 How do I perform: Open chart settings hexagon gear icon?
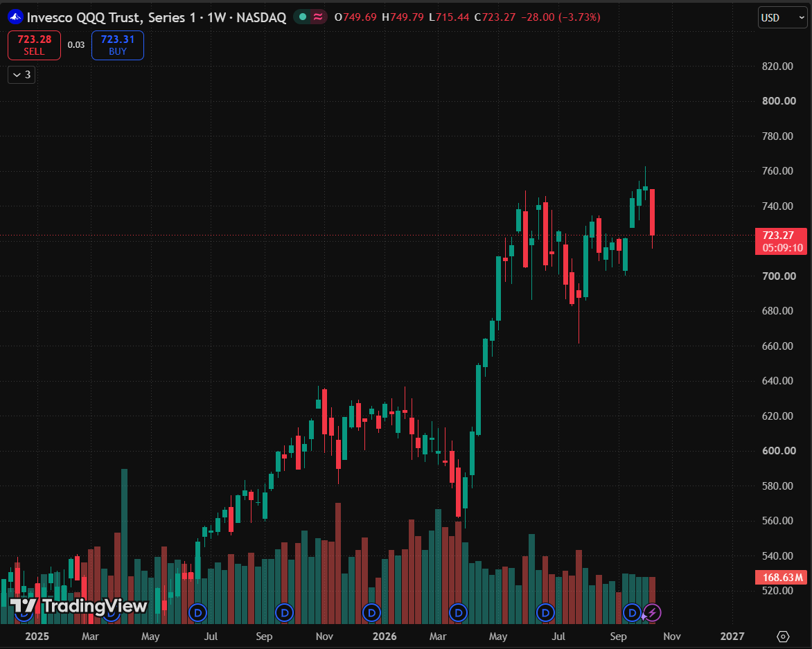click(x=783, y=636)
